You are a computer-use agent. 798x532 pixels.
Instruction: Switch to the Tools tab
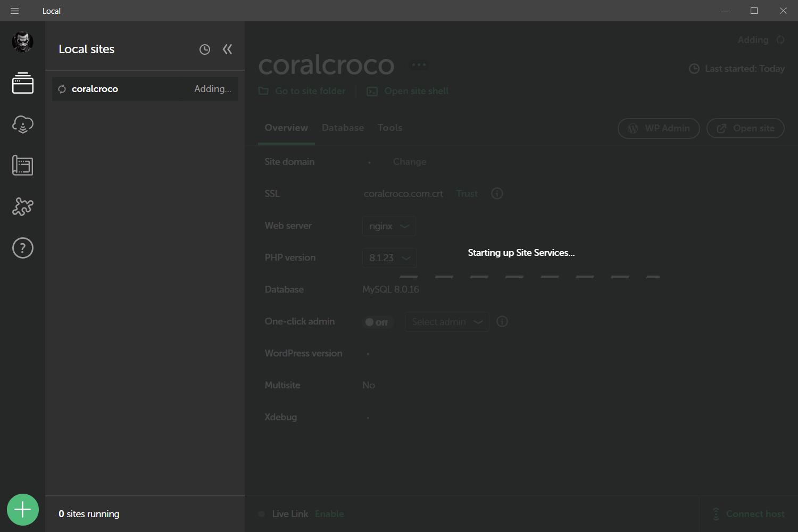tap(390, 128)
